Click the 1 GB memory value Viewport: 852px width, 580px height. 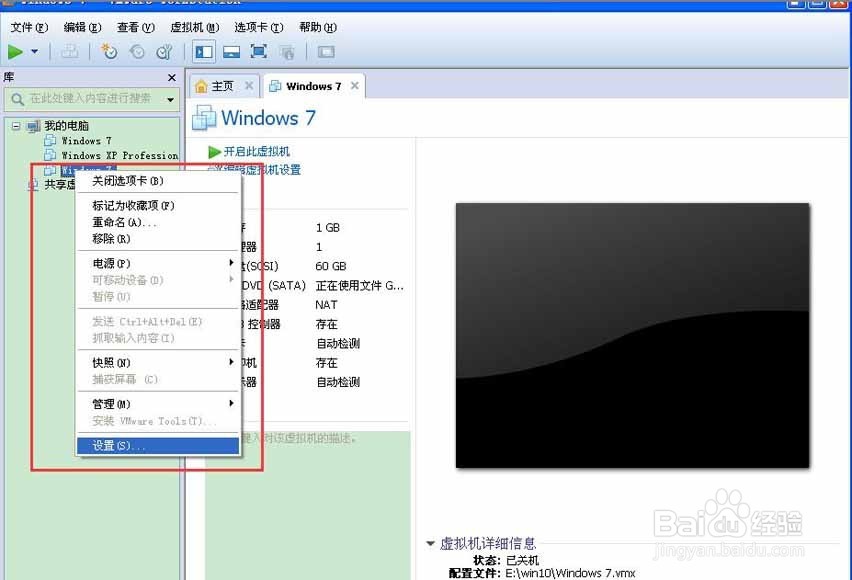(x=328, y=228)
